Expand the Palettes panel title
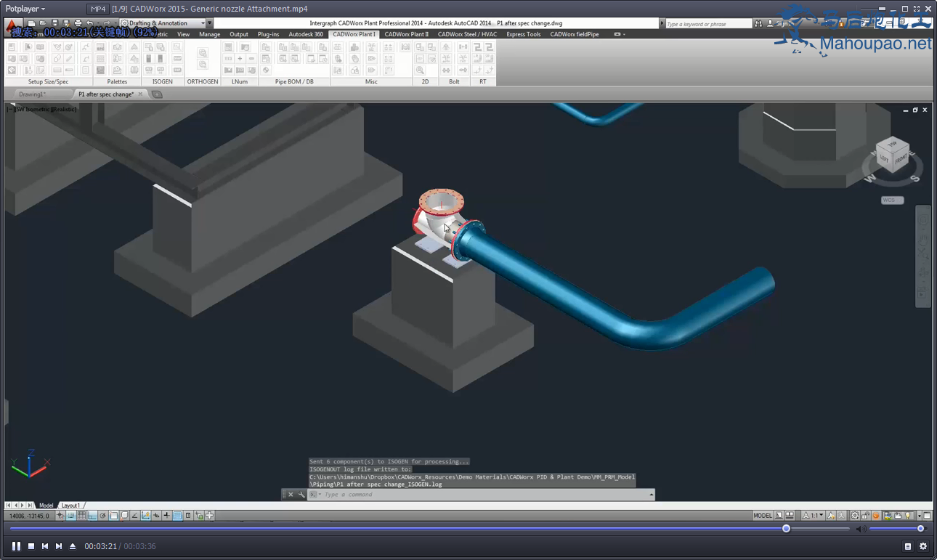The height and width of the screenshot is (560, 937). pyautogui.click(x=117, y=81)
